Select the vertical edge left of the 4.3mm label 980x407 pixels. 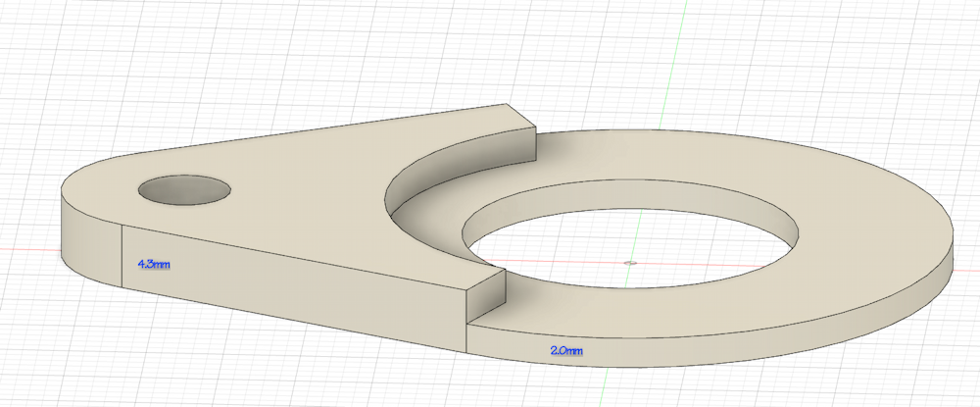pos(121,255)
